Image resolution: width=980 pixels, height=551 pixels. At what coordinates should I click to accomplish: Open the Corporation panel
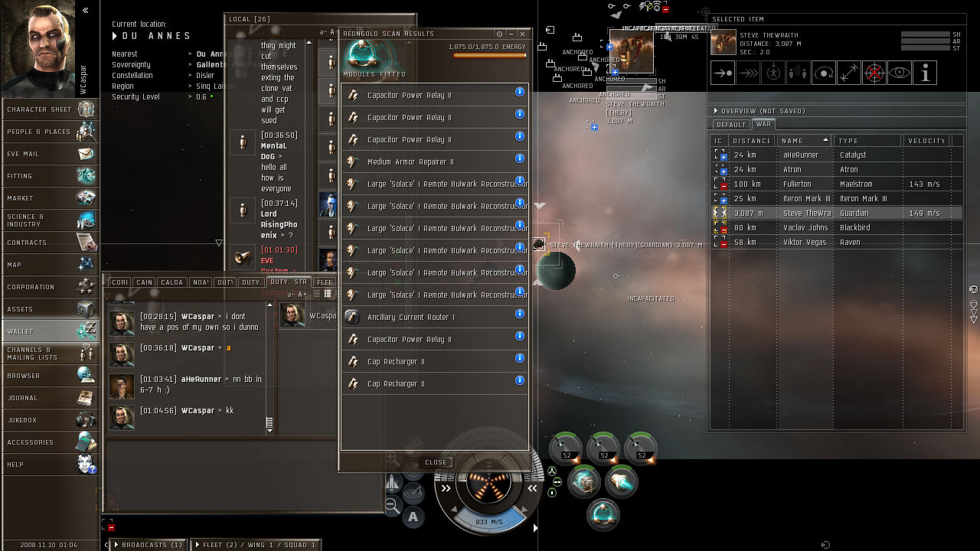coord(51,287)
